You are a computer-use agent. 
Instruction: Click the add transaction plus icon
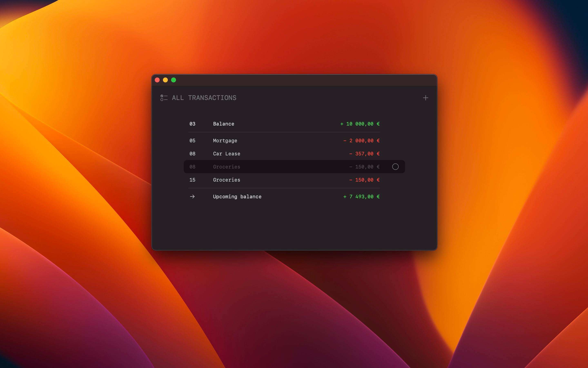pyautogui.click(x=425, y=98)
